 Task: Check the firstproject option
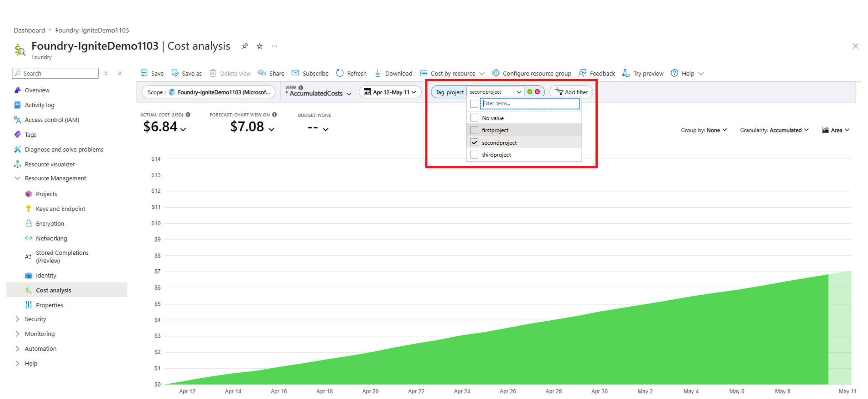(x=474, y=130)
